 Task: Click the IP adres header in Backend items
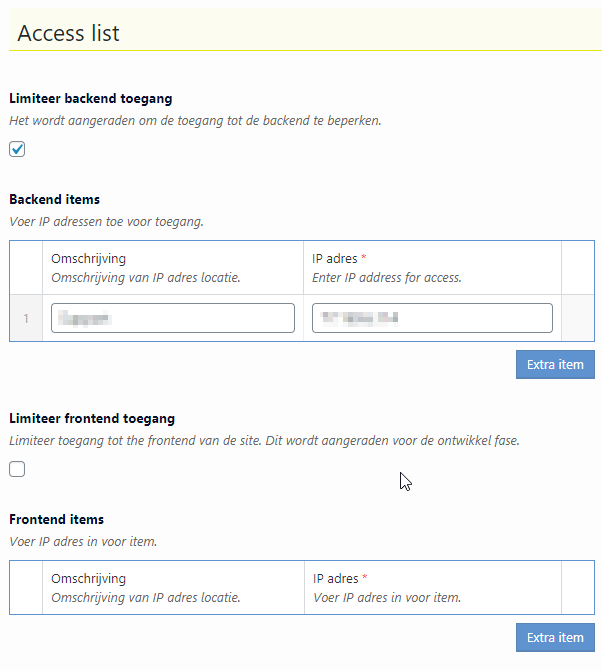tap(335, 259)
